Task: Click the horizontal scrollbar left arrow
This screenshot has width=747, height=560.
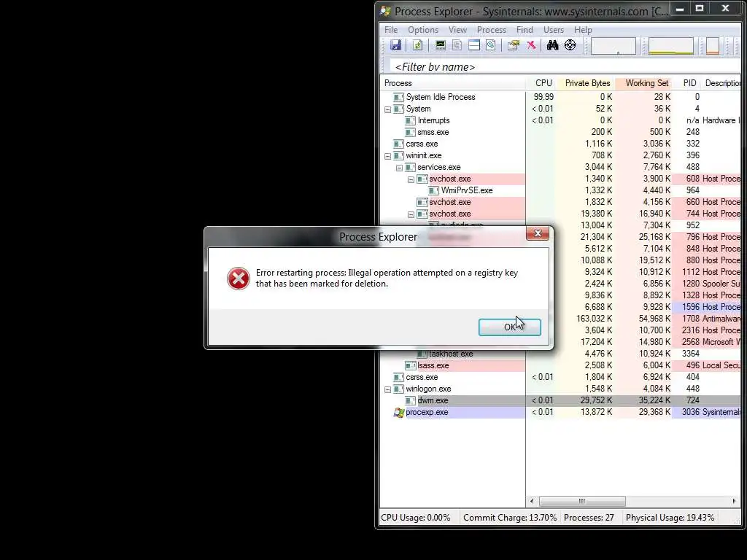Action: tap(532, 501)
